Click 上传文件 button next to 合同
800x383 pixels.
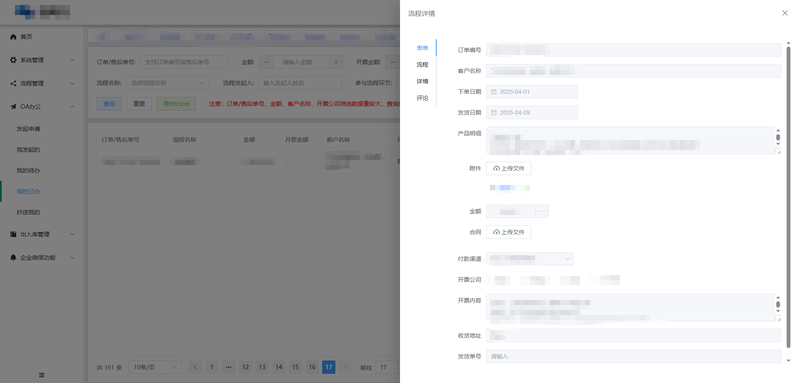pyautogui.click(x=508, y=232)
